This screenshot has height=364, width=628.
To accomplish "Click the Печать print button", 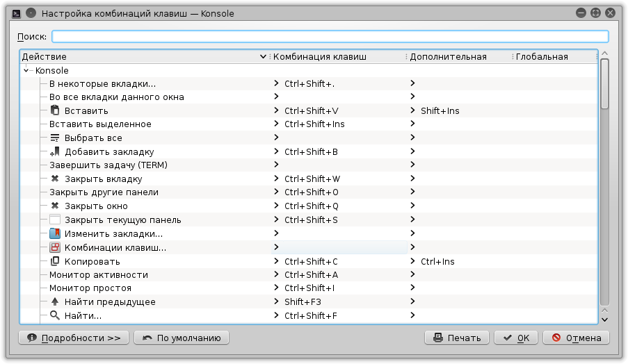I will (x=457, y=338).
